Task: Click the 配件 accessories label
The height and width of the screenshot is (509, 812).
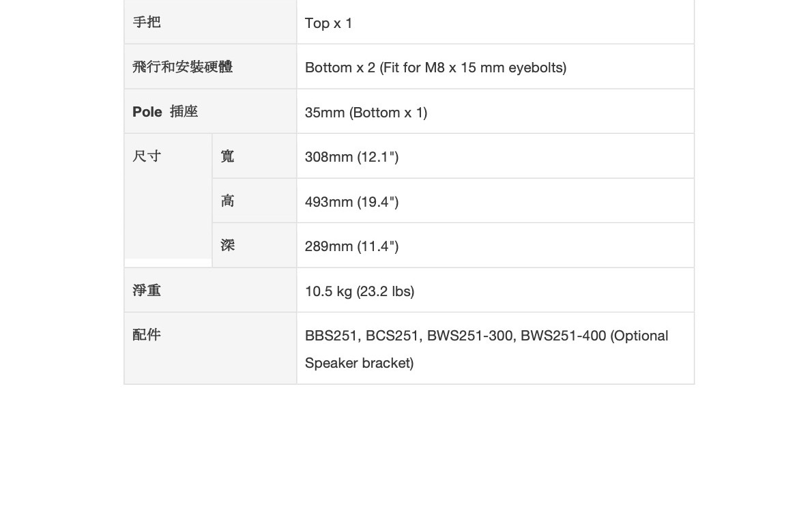Action: [147, 334]
